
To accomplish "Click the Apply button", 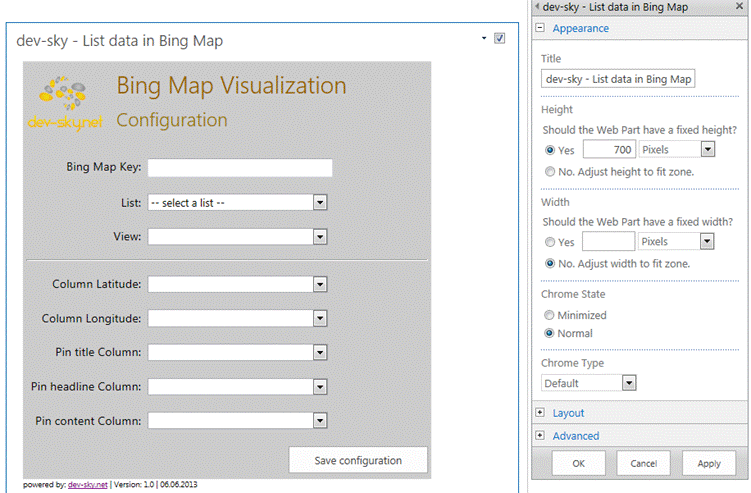I will (709, 463).
